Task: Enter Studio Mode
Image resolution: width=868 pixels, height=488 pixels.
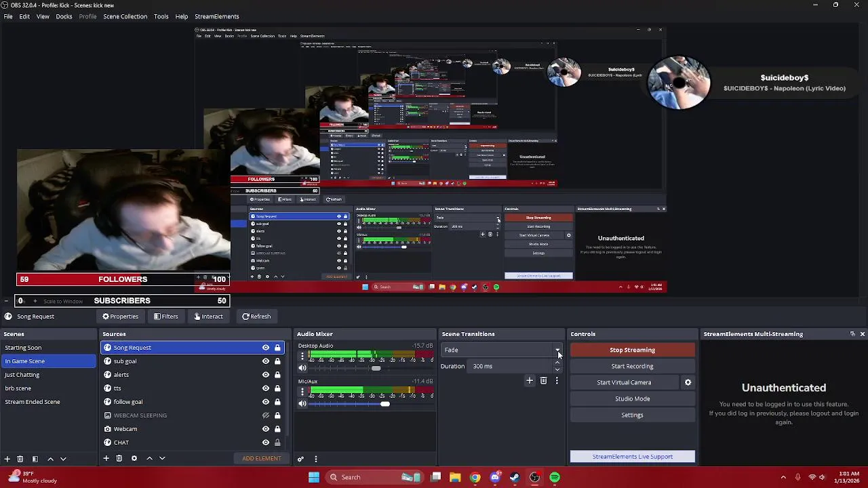Action: [x=632, y=399]
